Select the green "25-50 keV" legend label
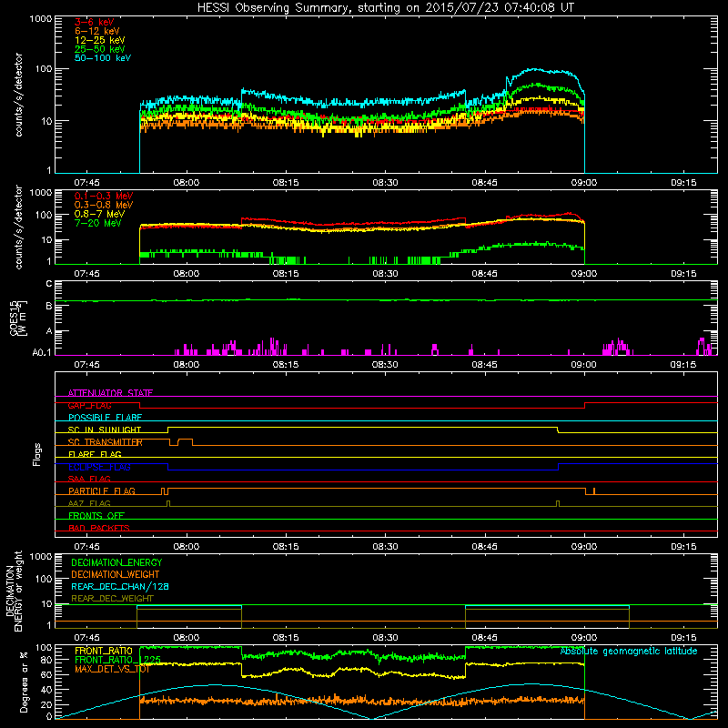Screen dimensions: 728x728 [x=100, y=49]
